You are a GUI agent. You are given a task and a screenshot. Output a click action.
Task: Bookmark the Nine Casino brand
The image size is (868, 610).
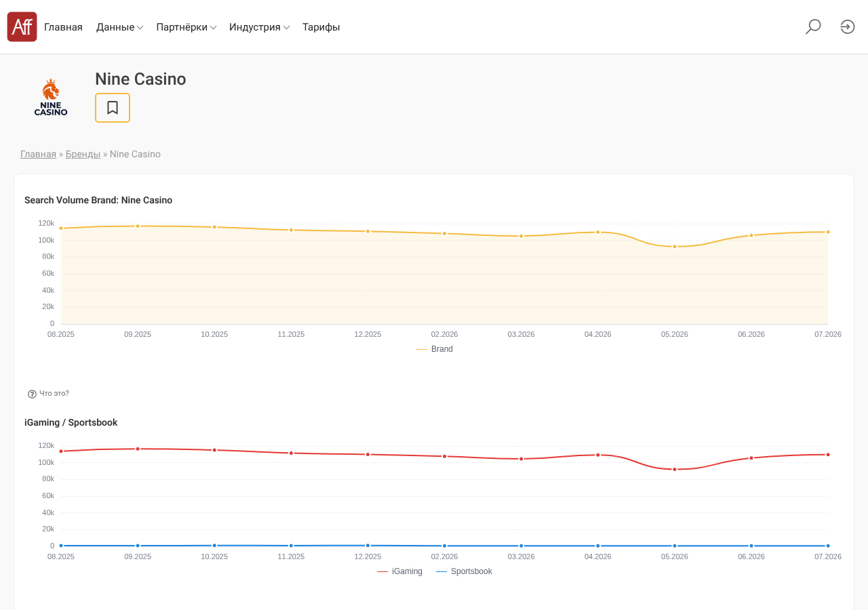pyautogui.click(x=113, y=108)
